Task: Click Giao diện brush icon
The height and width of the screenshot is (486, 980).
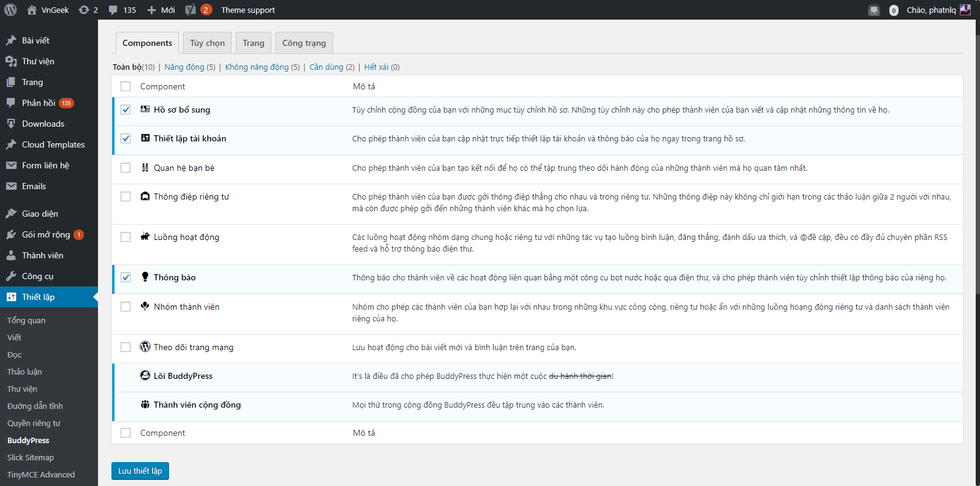Action: click(x=11, y=214)
